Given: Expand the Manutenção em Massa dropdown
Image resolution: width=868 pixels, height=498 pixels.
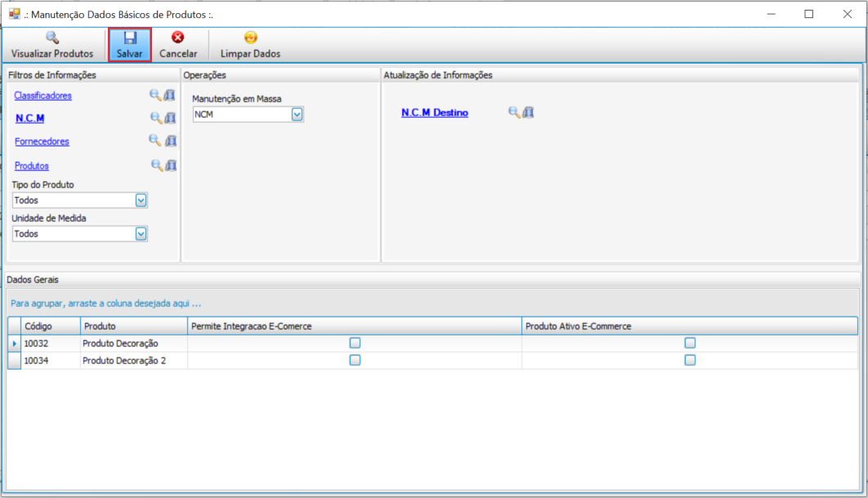Looking at the screenshot, I should pyautogui.click(x=297, y=114).
